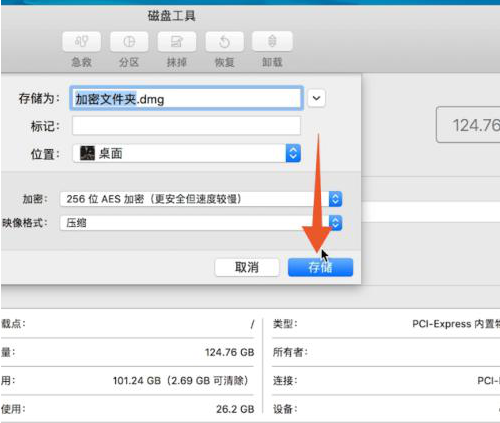Click the Save As filename field

point(187,99)
